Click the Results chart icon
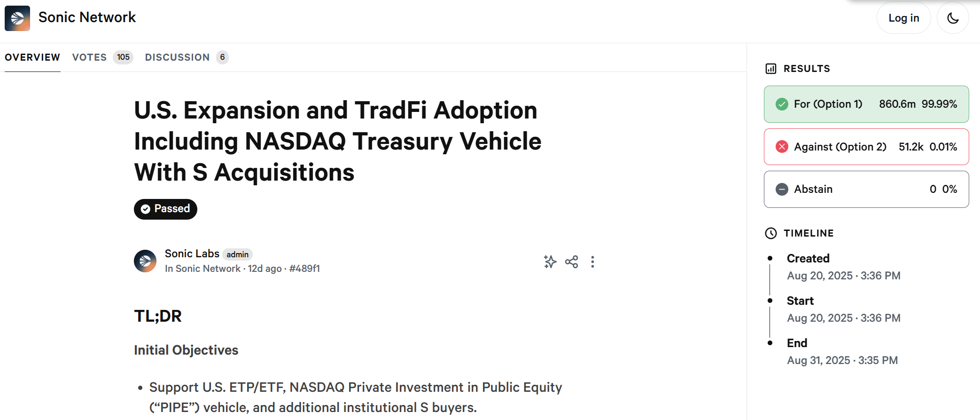 [771, 69]
